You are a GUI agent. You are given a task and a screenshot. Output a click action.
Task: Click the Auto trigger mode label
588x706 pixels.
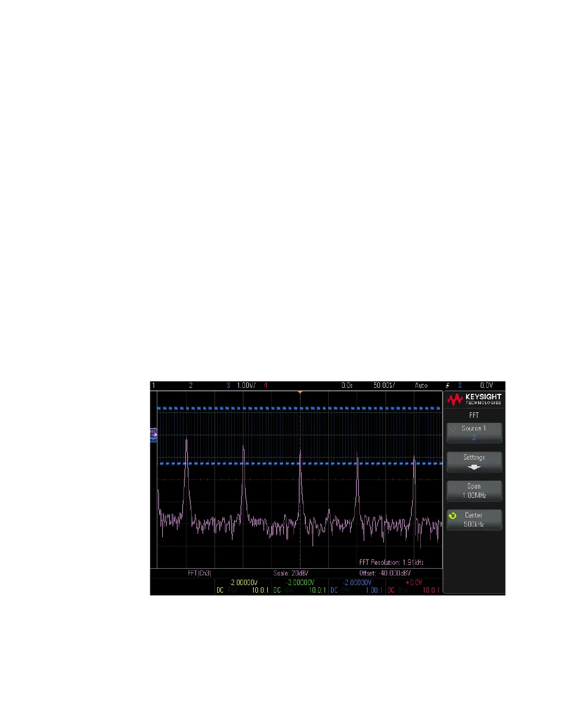click(421, 386)
